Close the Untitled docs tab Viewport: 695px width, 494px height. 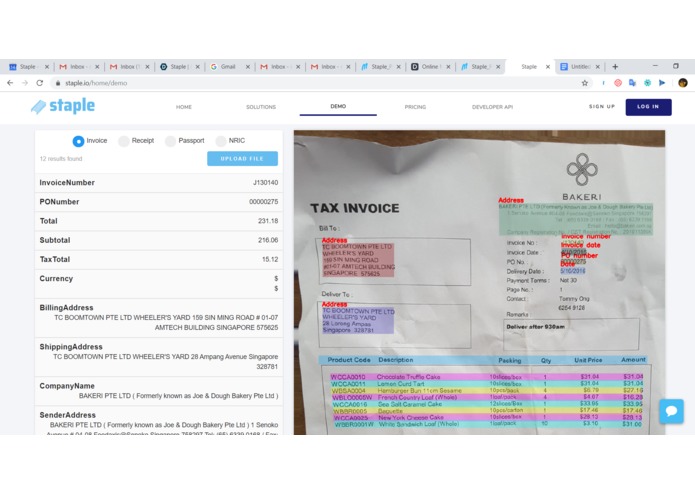tap(597, 67)
